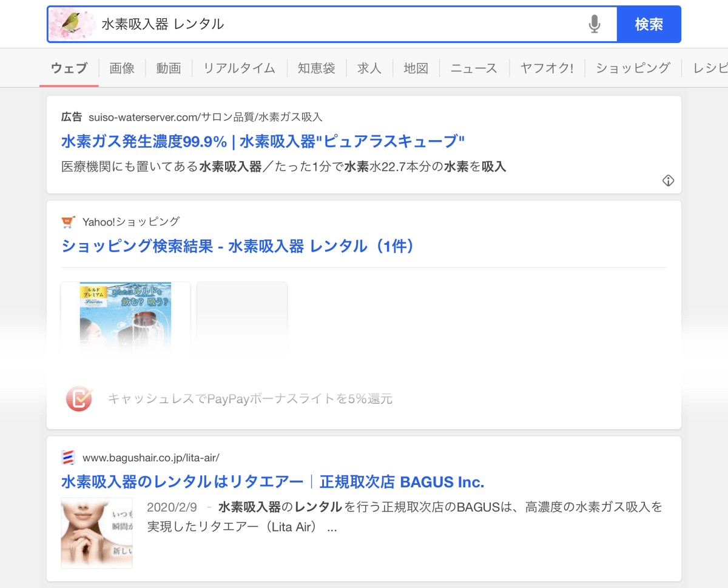Click the 2020/2/9 result snippet text
Image resolution: width=728 pixels, height=588 pixels.
click(405, 517)
